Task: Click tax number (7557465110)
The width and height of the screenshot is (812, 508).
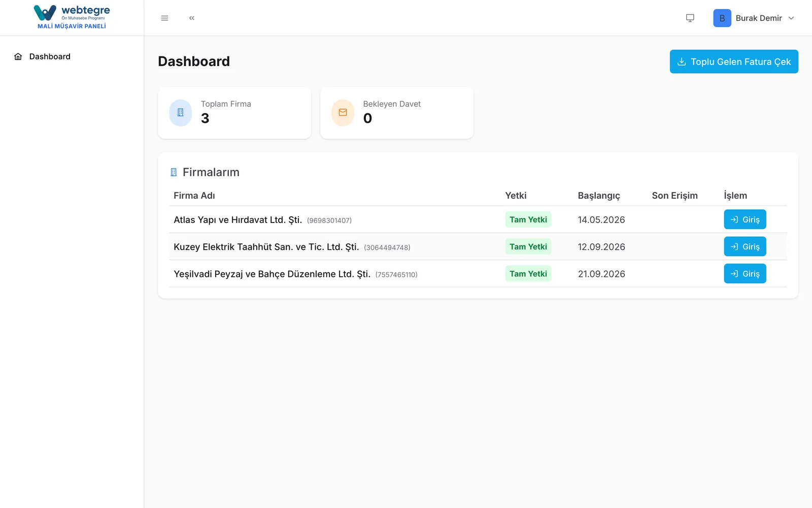Action: tap(396, 274)
